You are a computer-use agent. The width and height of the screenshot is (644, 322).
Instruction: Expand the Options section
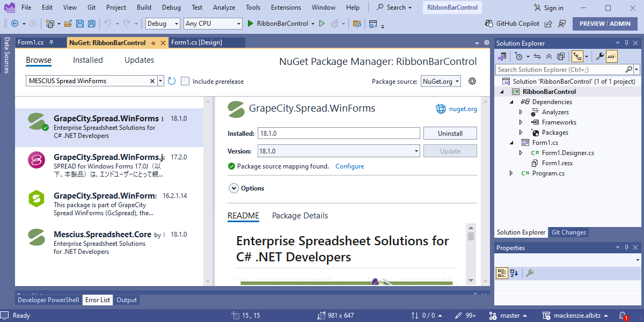pos(233,188)
